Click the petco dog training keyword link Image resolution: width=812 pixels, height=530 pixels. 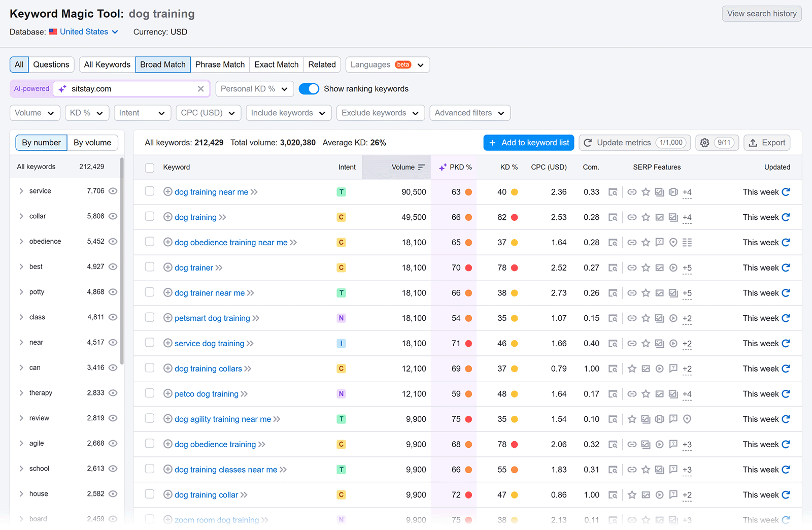[207, 393]
